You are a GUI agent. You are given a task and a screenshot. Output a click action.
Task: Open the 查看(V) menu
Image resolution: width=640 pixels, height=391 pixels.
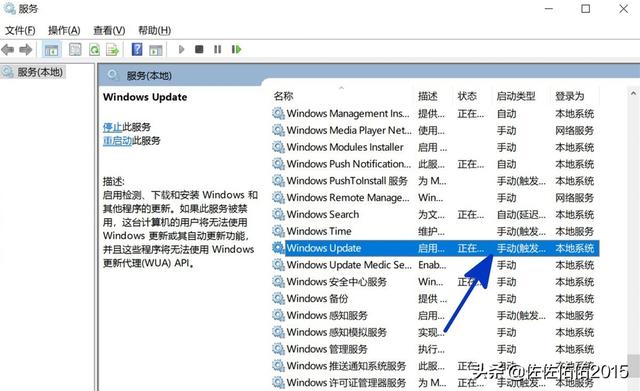point(109,30)
